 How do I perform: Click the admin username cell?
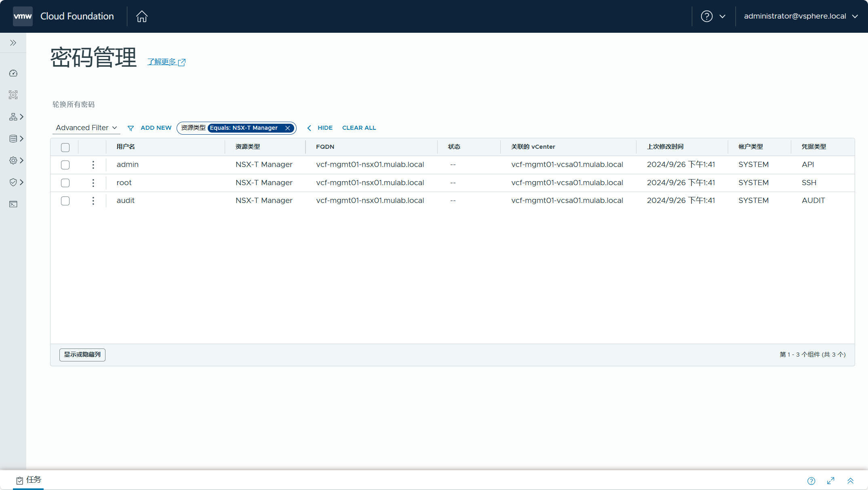point(127,165)
